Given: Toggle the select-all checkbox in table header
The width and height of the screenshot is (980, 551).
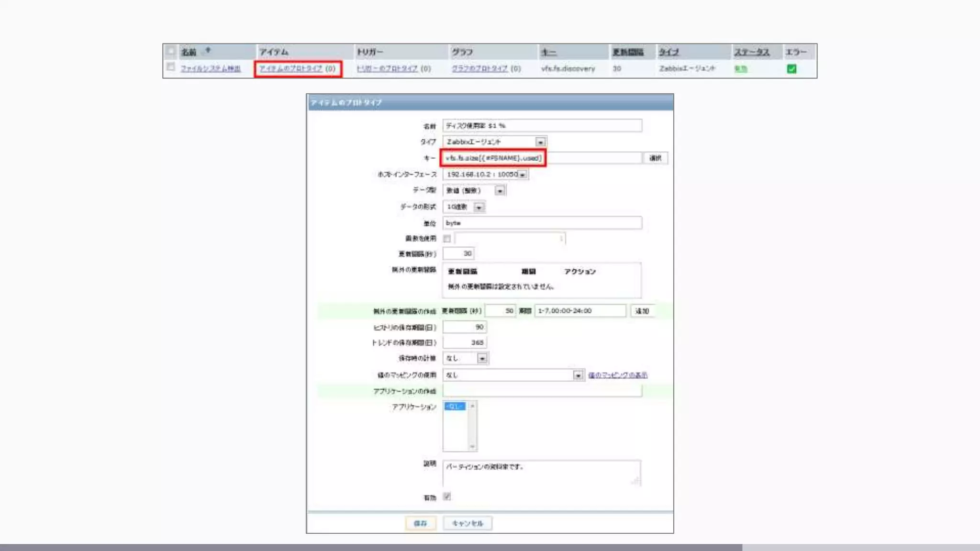Looking at the screenshot, I should tap(171, 51).
